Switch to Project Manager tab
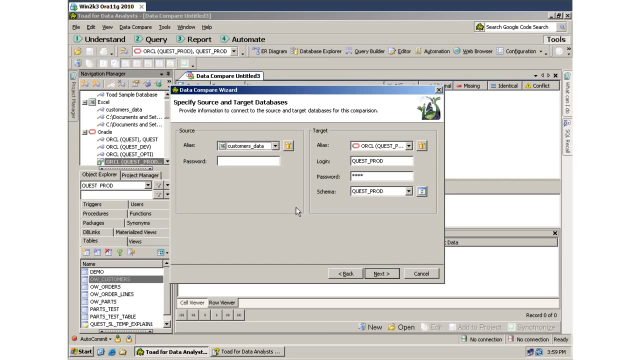Viewport: 640px width, 360px height. coord(140,175)
